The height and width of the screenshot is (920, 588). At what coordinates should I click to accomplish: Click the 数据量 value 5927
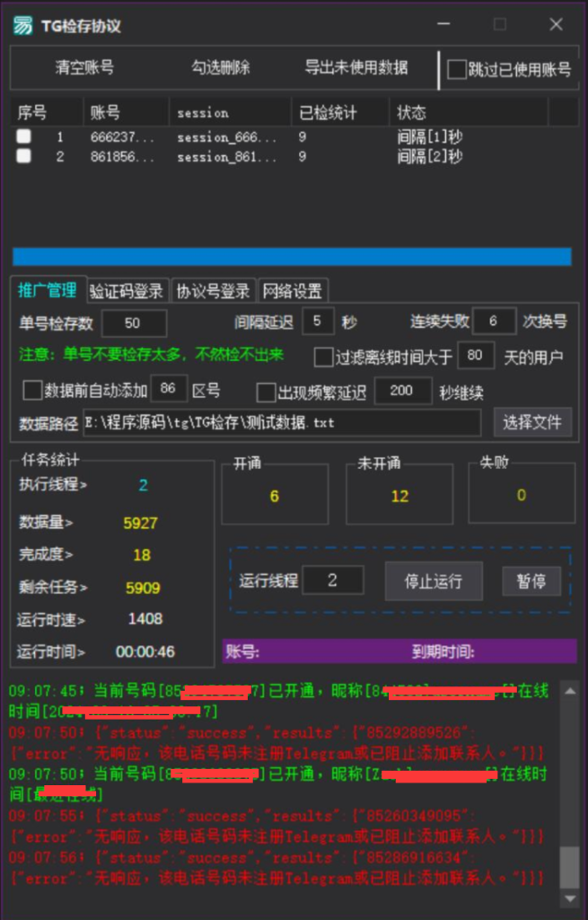(x=141, y=523)
